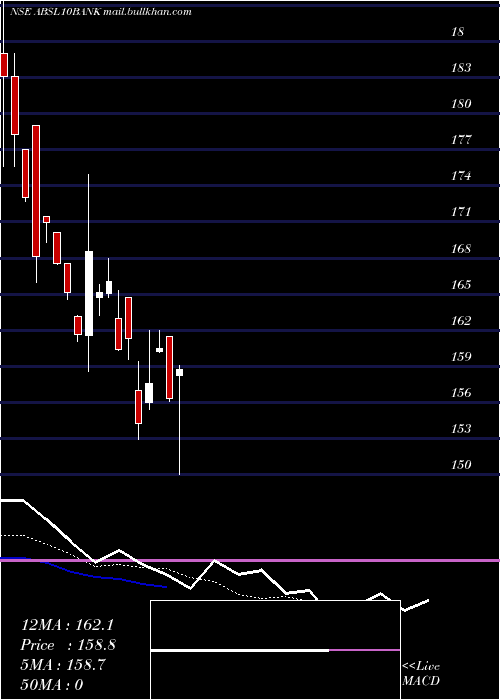Click the 156 price axis label

pyautogui.click(x=461, y=393)
